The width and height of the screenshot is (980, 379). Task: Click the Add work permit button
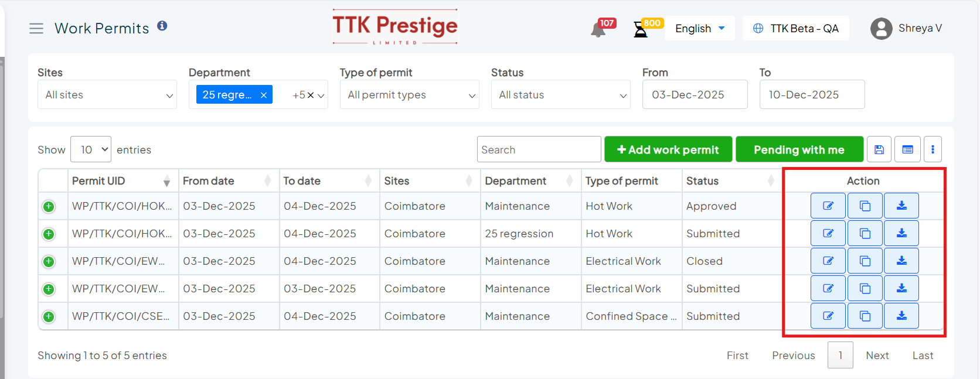click(668, 149)
